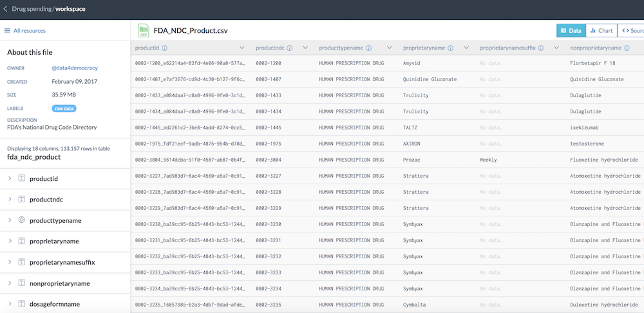Expand the dosageformname field in sidebar
The width and height of the screenshot is (644, 313).
click(x=10, y=304)
